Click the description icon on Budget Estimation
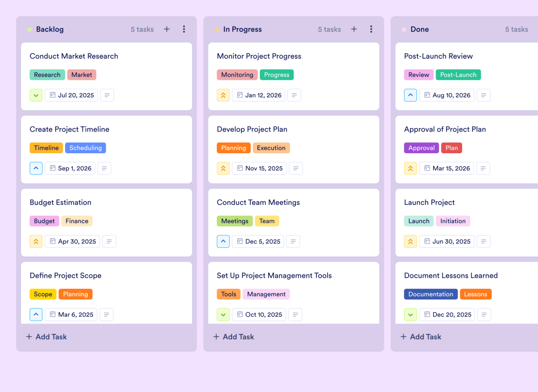The height and width of the screenshot is (392, 538). (109, 241)
